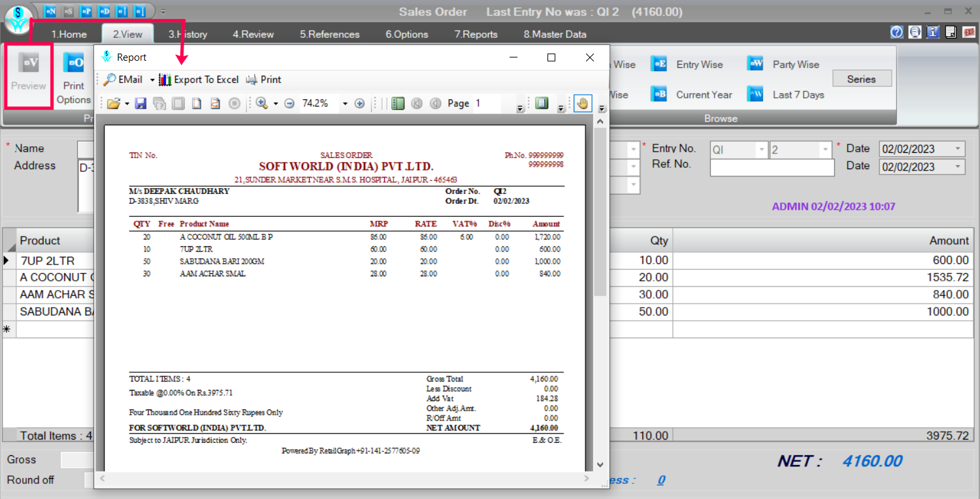Expand the open folder dropdown arrow

coord(127,104)
